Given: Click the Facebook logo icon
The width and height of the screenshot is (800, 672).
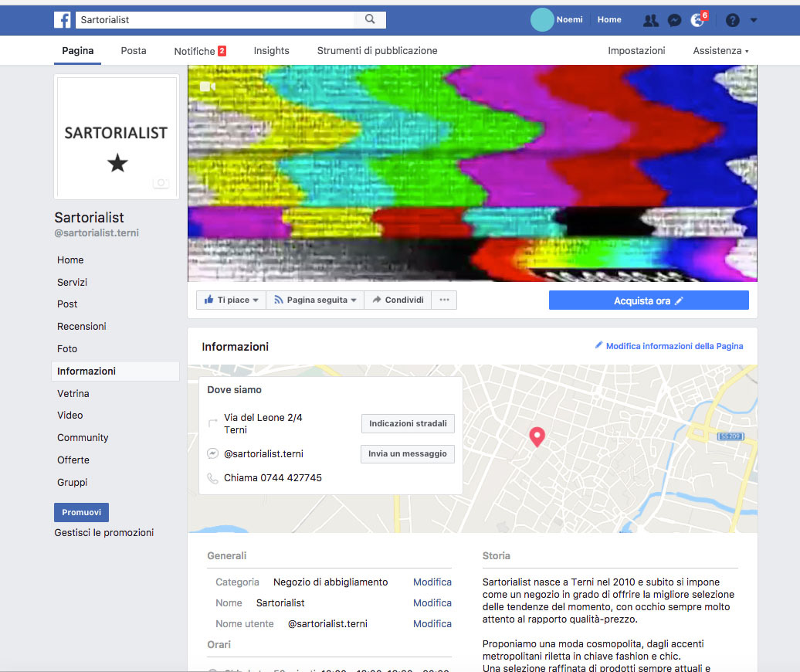Looking at the screenshot, I should pyautogui.click(x=63, y=20).
